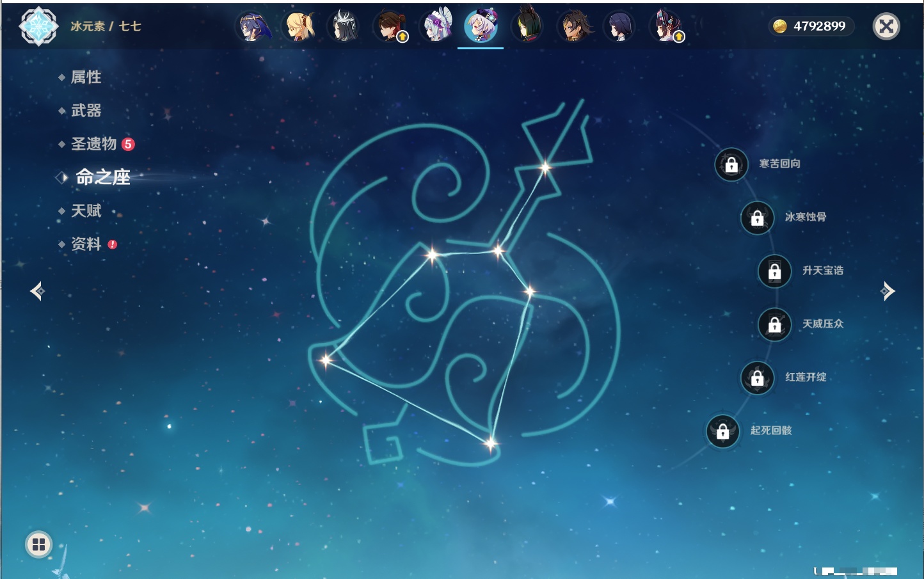
Task: Select the highlighted Qiqi avatar
Action: pyautogui.click(x=481, y=26)
